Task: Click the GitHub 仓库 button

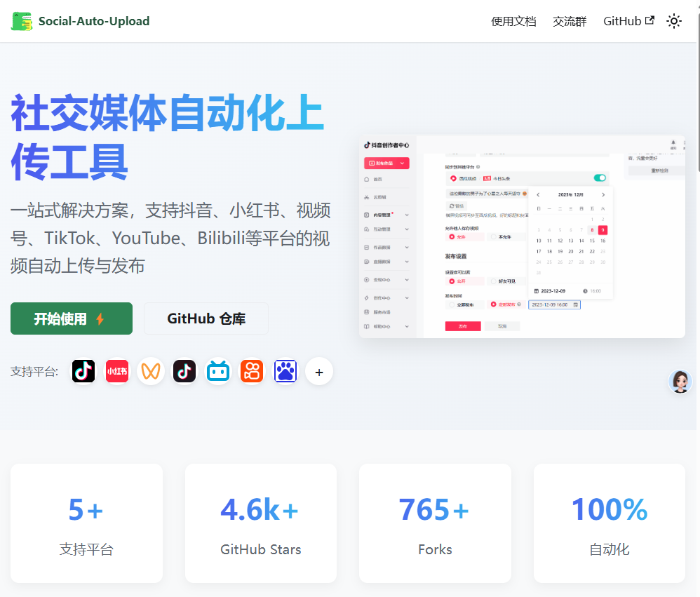Action: click(x=206, y=318)
